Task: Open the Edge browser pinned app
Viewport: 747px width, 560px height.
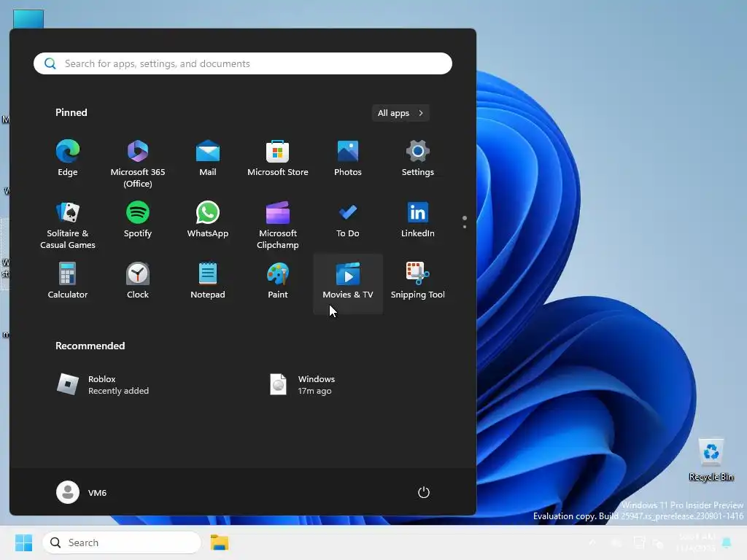Action: coord(68,159)
